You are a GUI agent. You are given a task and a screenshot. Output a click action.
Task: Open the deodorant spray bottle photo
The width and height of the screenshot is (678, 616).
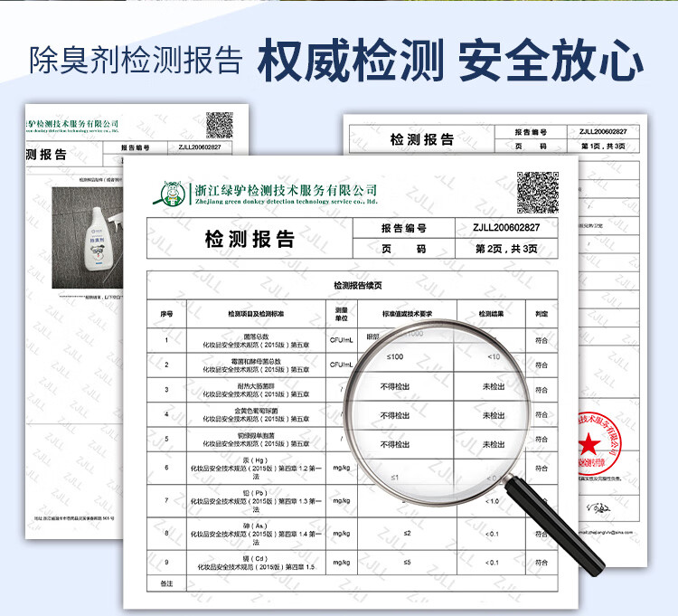point(88,238)
